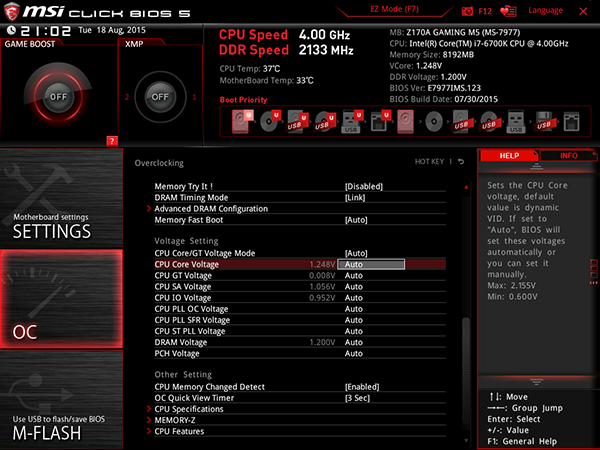Click the HOT KEY label
The width and height of the screenshot is (600, 450).
(429, 161)
